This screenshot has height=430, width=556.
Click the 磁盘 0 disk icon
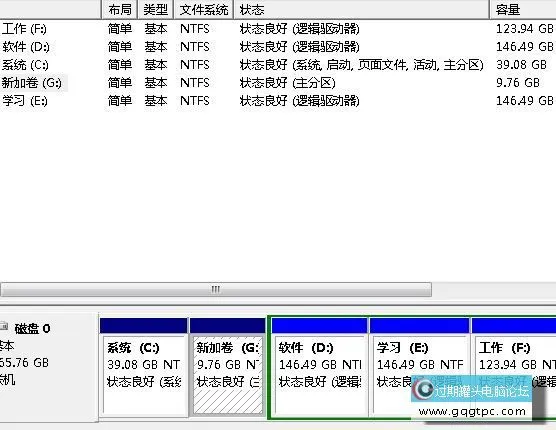pyautogui.click(x=4, y=326)
